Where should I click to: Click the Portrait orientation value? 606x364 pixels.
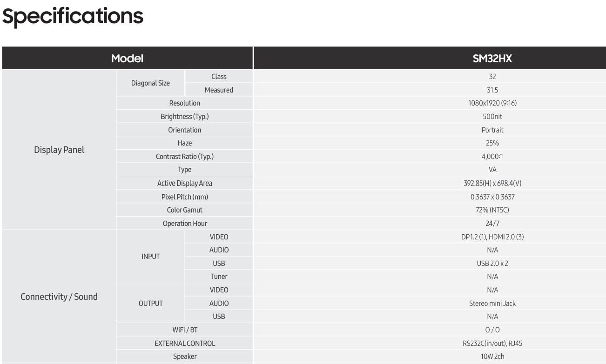tap(492, 130)
